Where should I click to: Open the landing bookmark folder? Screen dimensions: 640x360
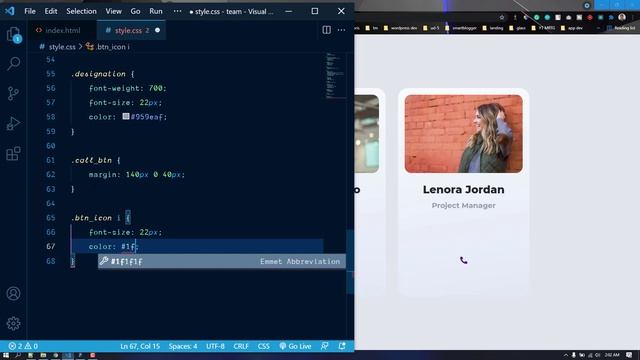[493, 28]
